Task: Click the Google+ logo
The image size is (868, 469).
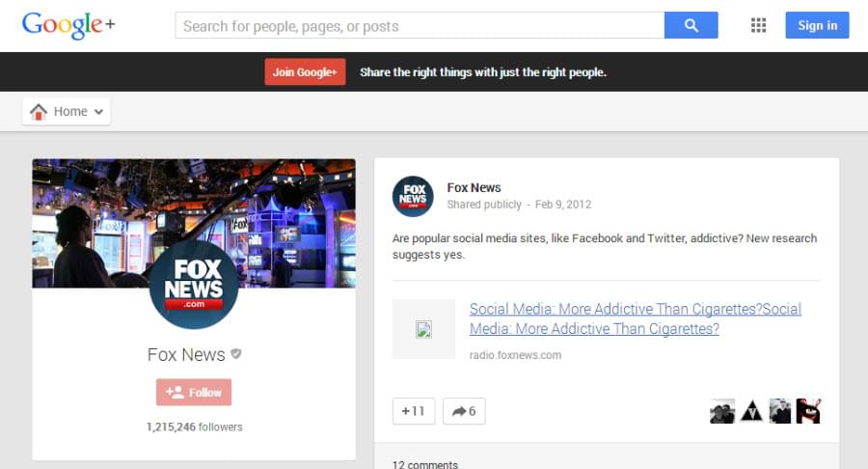Action: point(68,25)
